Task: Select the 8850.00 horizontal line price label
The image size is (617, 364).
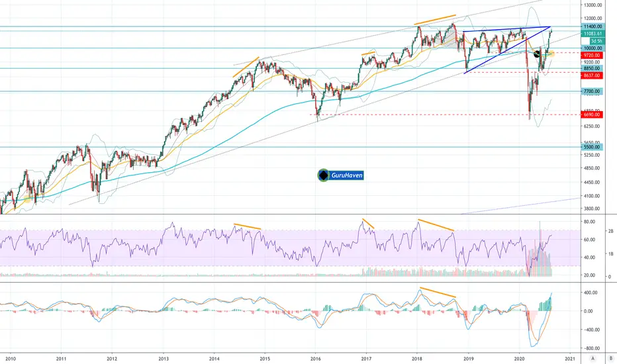Action: pos(593,68)
